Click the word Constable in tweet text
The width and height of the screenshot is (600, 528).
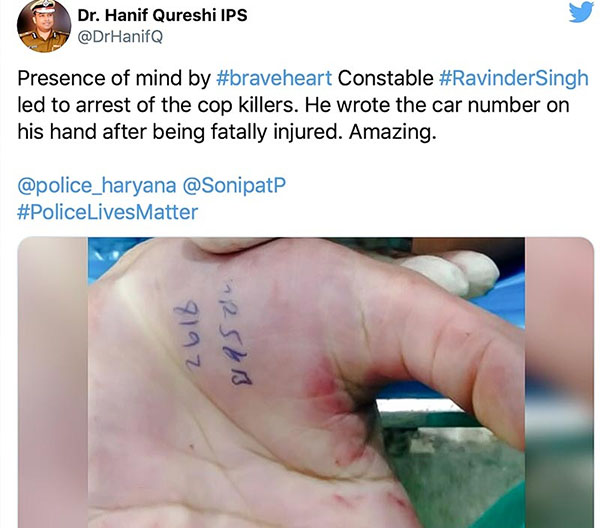(x=385, y=78)
